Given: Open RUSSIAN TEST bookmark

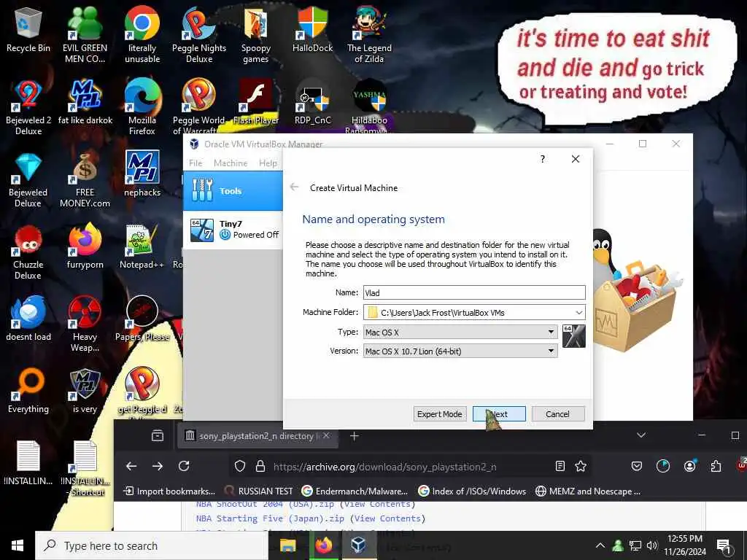Looking at the screenshot, I should coord(258,491).
